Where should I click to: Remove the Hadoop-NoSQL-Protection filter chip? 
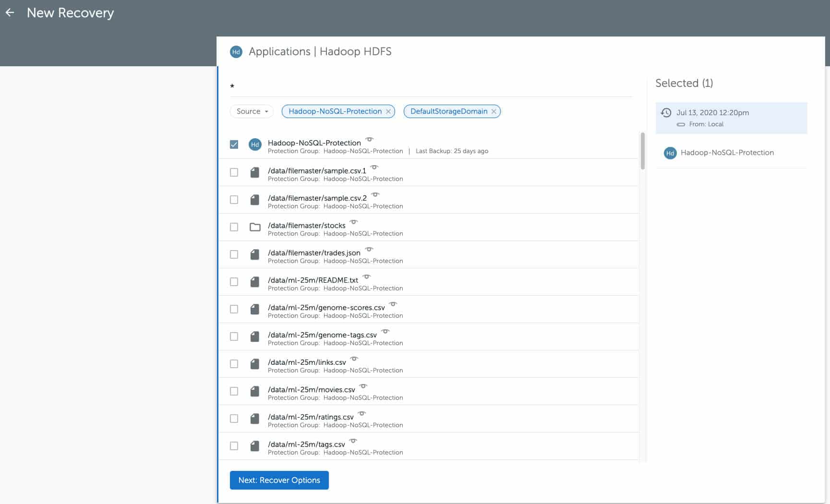(x=388, y=111)
